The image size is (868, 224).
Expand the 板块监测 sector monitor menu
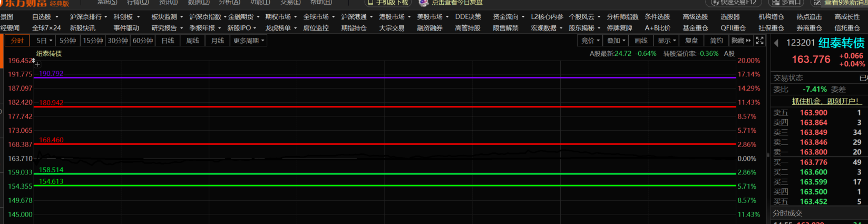tap(167, 17)
